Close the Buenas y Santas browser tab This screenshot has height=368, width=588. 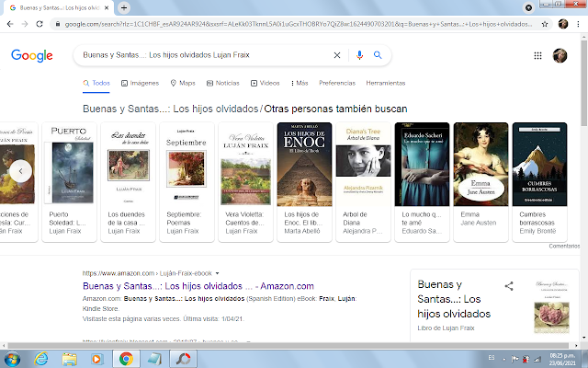[107, 7]
